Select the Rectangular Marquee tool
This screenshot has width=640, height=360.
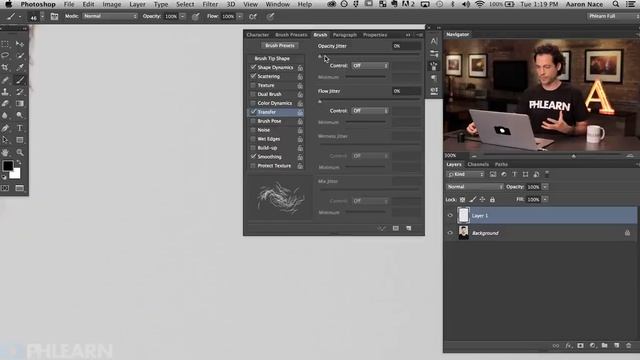click(x=5, y=44)
